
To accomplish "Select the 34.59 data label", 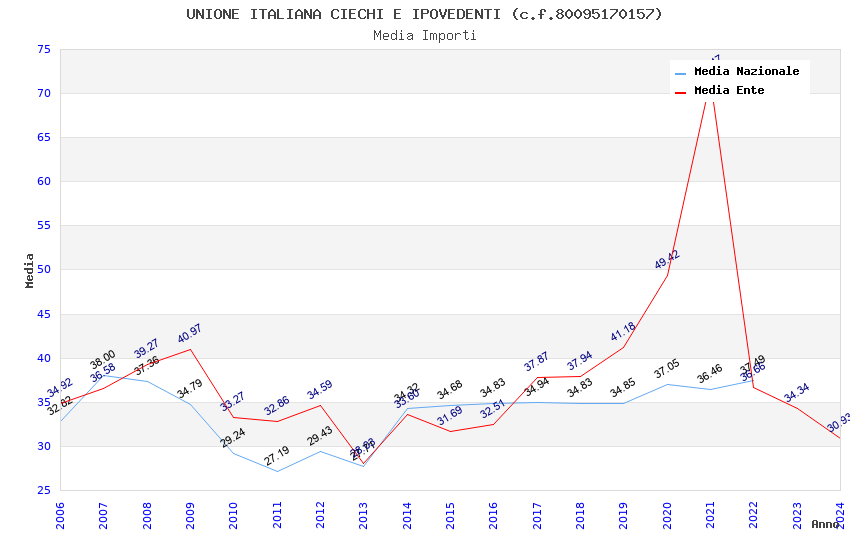I will click(319, 390).
